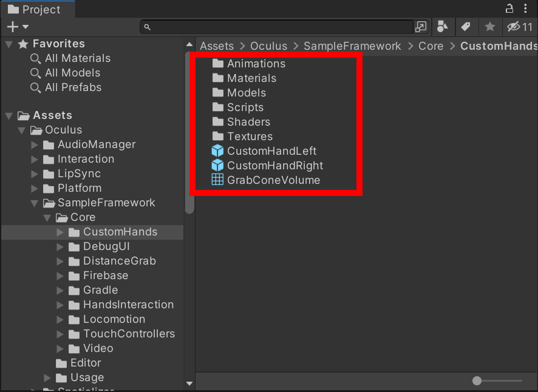
Task: Toggle the Project panel lock icon
Action: coord(509,8)
